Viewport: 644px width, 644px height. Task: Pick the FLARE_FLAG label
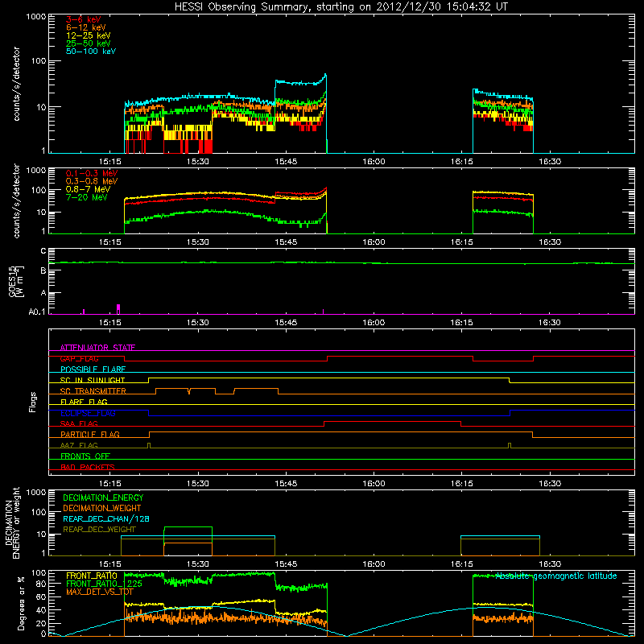pos(84,402)
